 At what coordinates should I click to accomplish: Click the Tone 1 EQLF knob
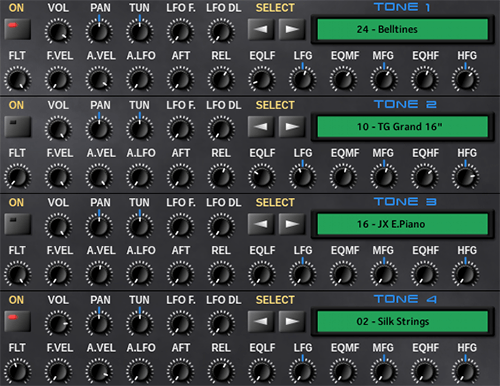(x=262, y=79)
